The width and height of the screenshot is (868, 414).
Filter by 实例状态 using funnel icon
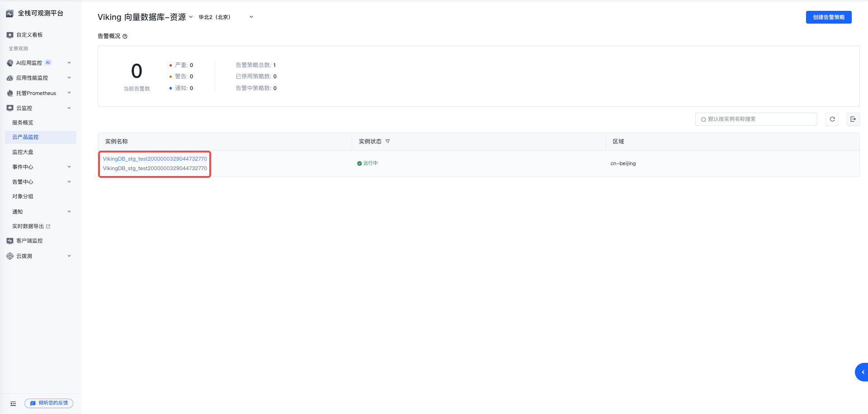point(387,142)
